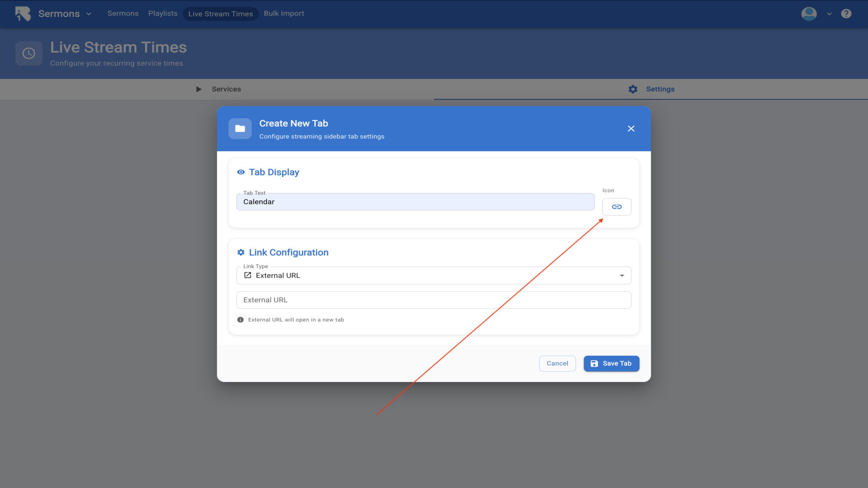Viewport: 868px width, 488px height.
Task: Click the info icon near External URL note
Action: pyautogui.click(x=241, y=320)
